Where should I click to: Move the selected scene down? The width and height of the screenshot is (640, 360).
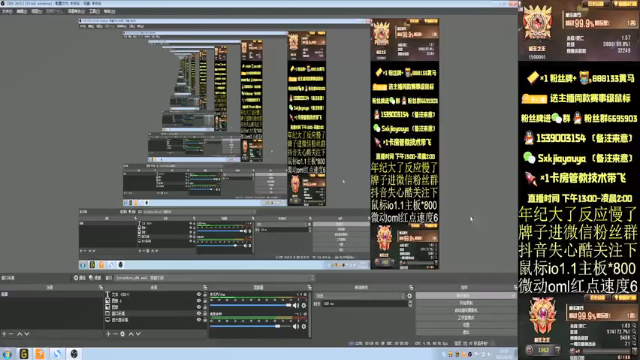(x=27, y=334)
